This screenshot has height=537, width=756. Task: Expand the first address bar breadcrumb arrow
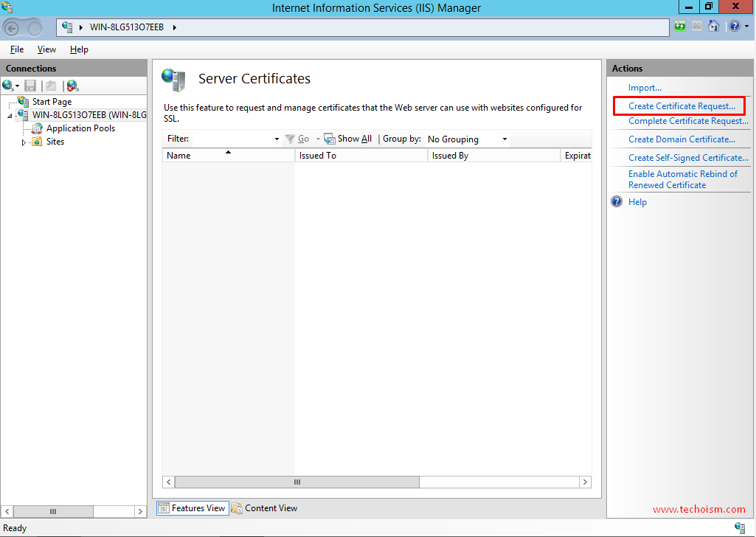[80, 27]
